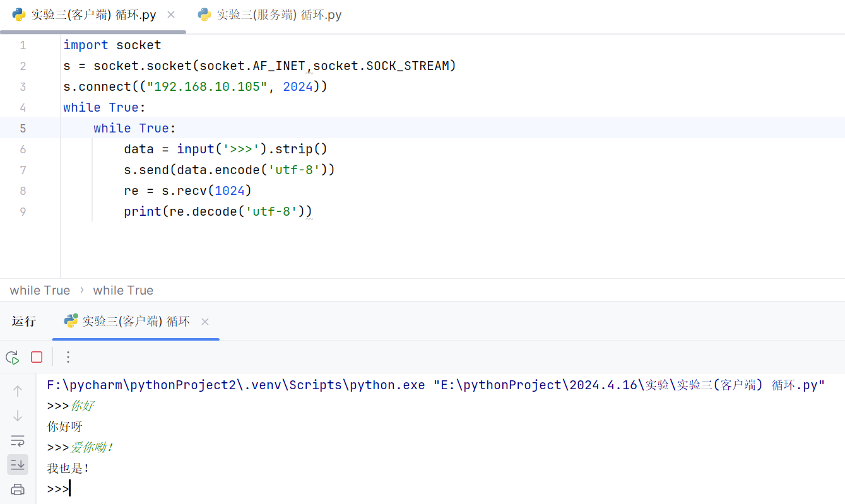This screenshot has height=504, width=845.
Task: Stop the running program
Action: pos(37,358)
